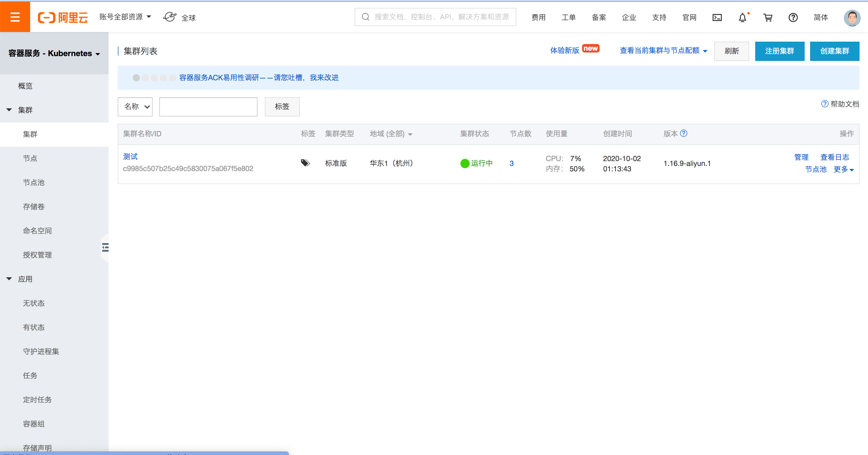Select 命名空间 in the sidebar
Viewport: 868px width, 455px height.
37,231
